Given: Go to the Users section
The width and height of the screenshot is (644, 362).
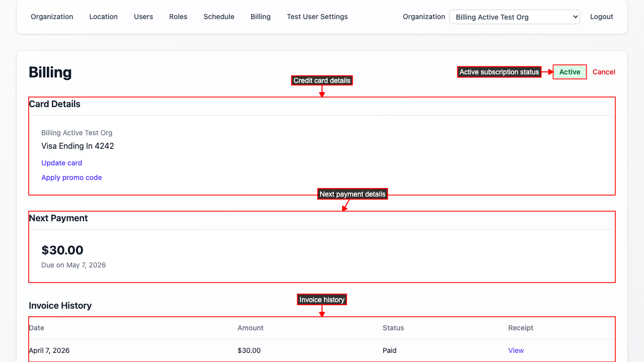Looking at the screenshot, I should 143,17.
